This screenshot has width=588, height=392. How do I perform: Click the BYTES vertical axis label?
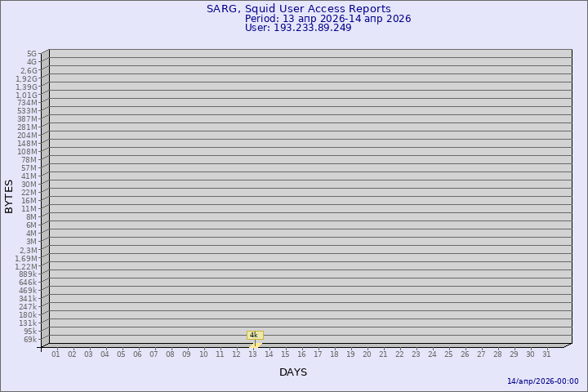click(x=9, y=196)
